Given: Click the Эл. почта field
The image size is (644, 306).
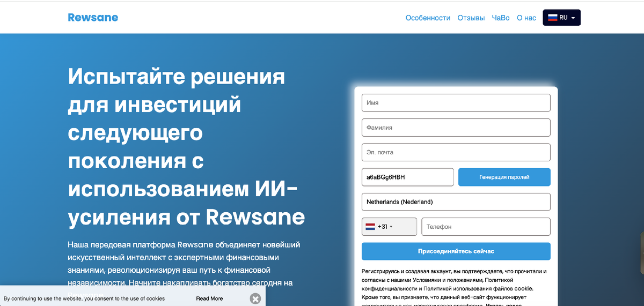Looking at the screenshot, I should point(456,152).
